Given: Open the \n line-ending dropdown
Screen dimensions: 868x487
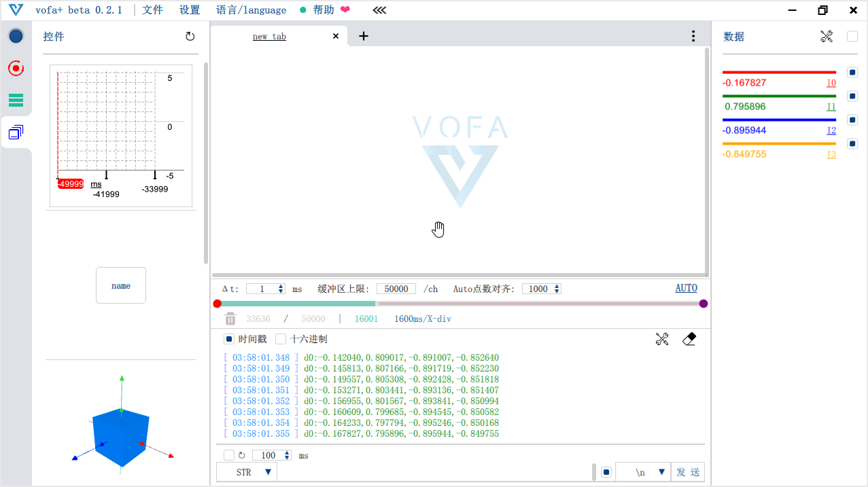Looking at the screenshot, I should pyautogui.click(x=642, y=472).
